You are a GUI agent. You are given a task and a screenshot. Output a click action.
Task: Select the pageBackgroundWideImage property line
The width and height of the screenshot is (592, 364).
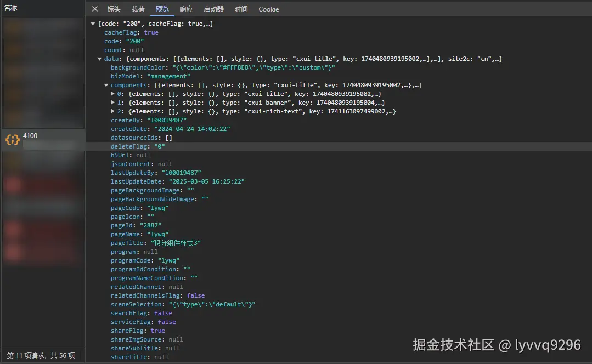159,199
